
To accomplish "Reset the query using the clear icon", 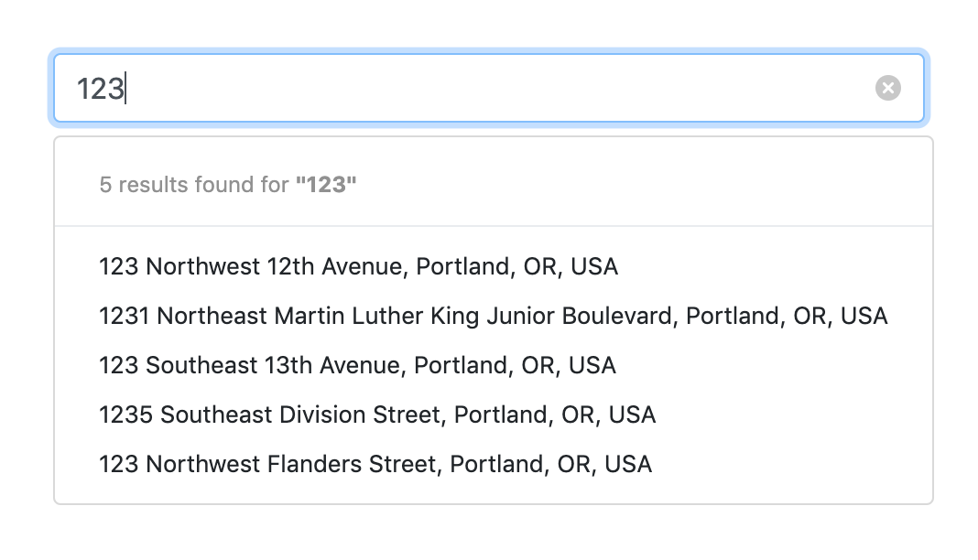I will pyautogui.click(x=887, y=88).
